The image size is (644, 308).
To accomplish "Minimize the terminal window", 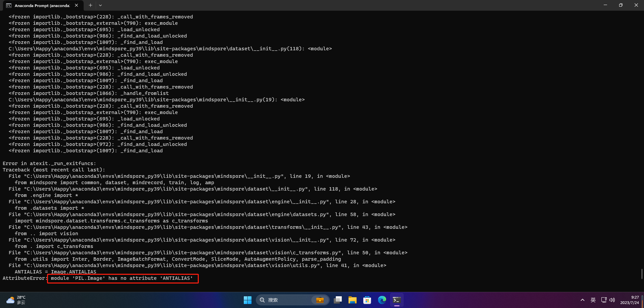I will [x=605, y=5].
